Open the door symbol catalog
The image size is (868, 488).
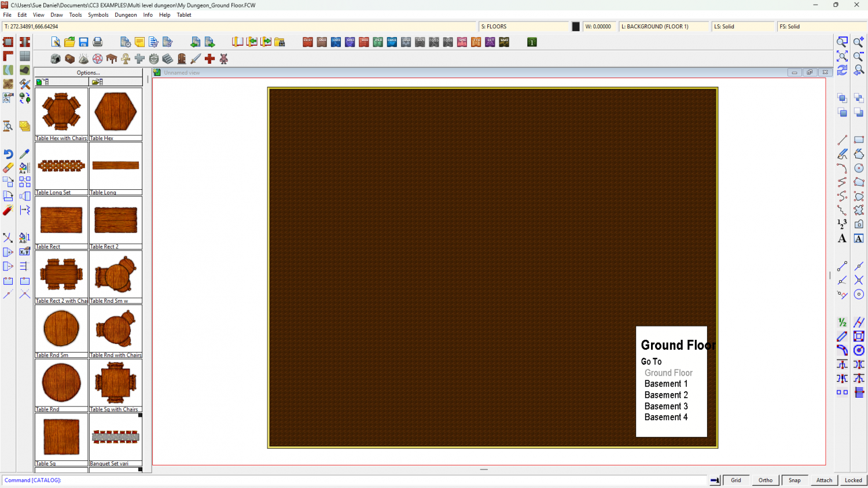tap(182, 58)
